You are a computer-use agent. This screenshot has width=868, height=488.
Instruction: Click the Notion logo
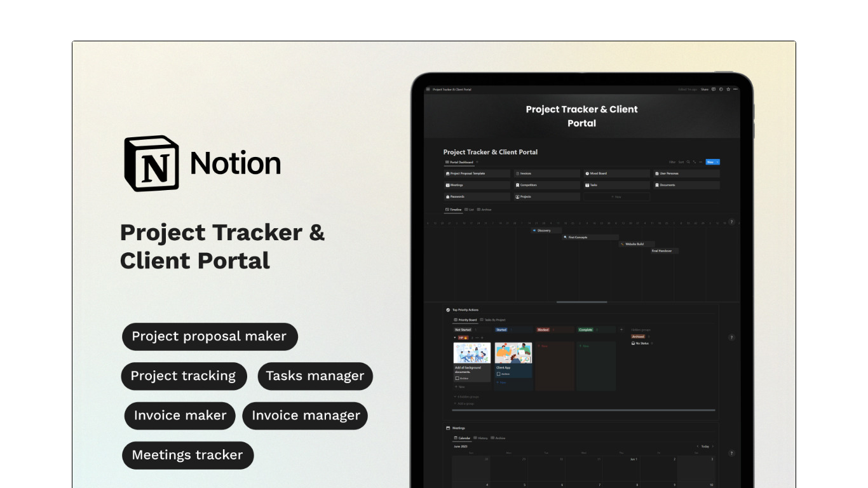coord(151,163)
